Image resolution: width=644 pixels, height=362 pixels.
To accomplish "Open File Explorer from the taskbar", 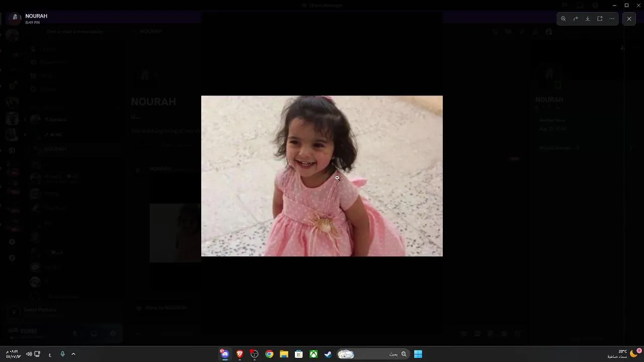I will pyautogui.click(x=284, y=354).
